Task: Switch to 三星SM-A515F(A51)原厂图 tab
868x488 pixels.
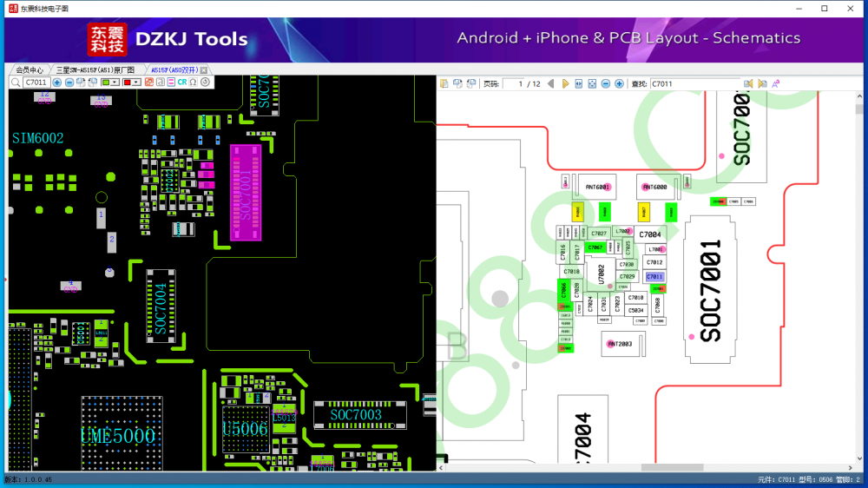Action: click(95, 69)
